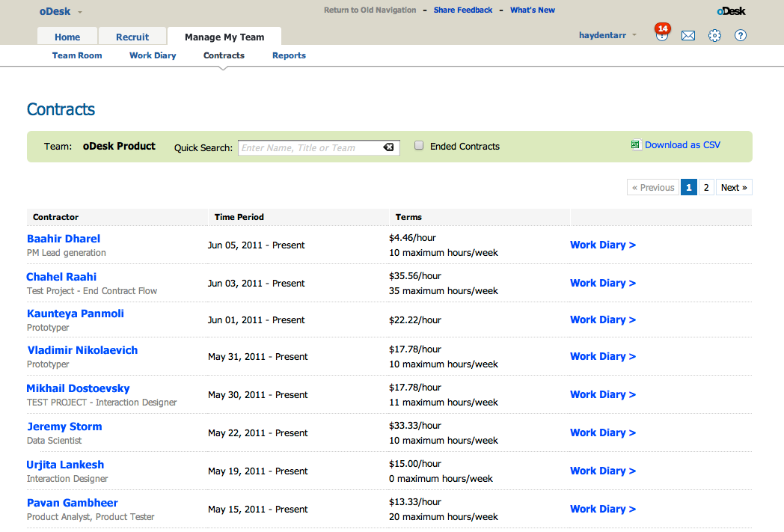The image size is (784, 532).
Task: Focus the Quick Search input field
Action: pyautogui.click(x=310, y=148)
